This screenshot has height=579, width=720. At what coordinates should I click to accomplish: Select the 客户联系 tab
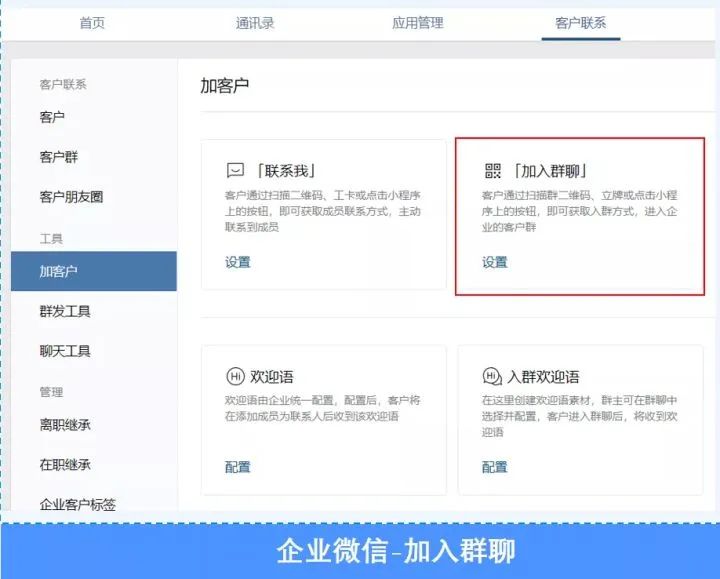(580, 23)
